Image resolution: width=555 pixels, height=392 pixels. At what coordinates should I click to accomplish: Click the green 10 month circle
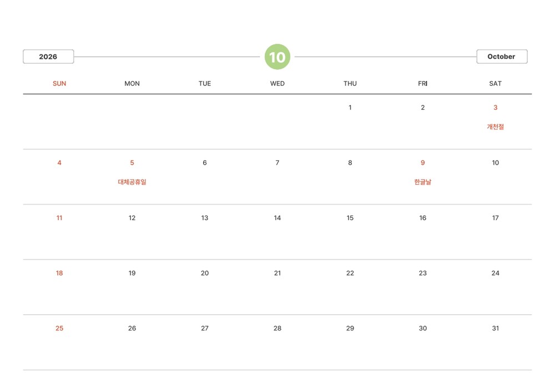click(x=277, y=57)
